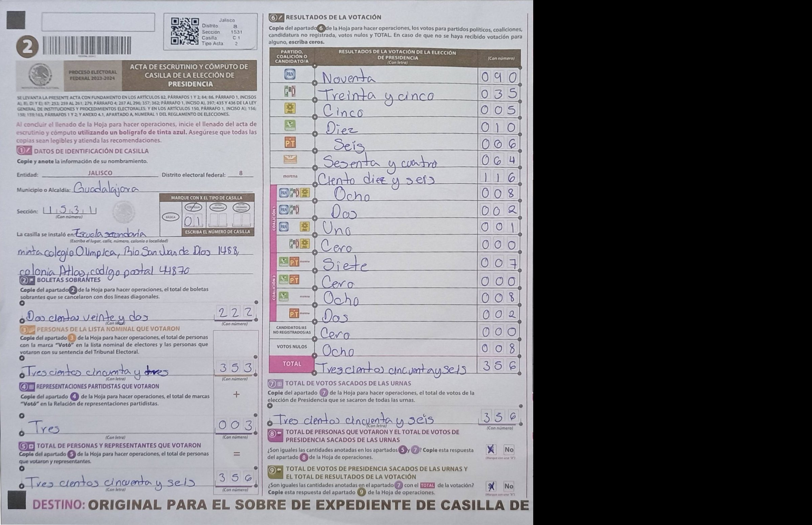Click the No box in section 8

point(509,450)
